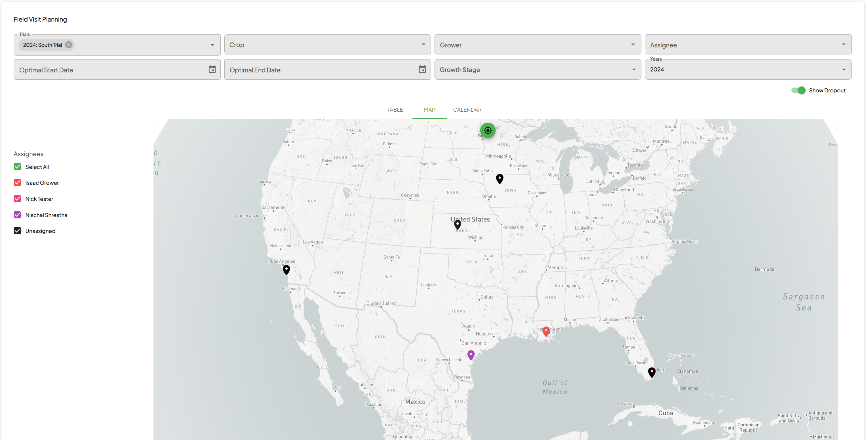Select the red map pin near New Orleans
Viewport: 868px width, 440px height.
coord(546,331)
